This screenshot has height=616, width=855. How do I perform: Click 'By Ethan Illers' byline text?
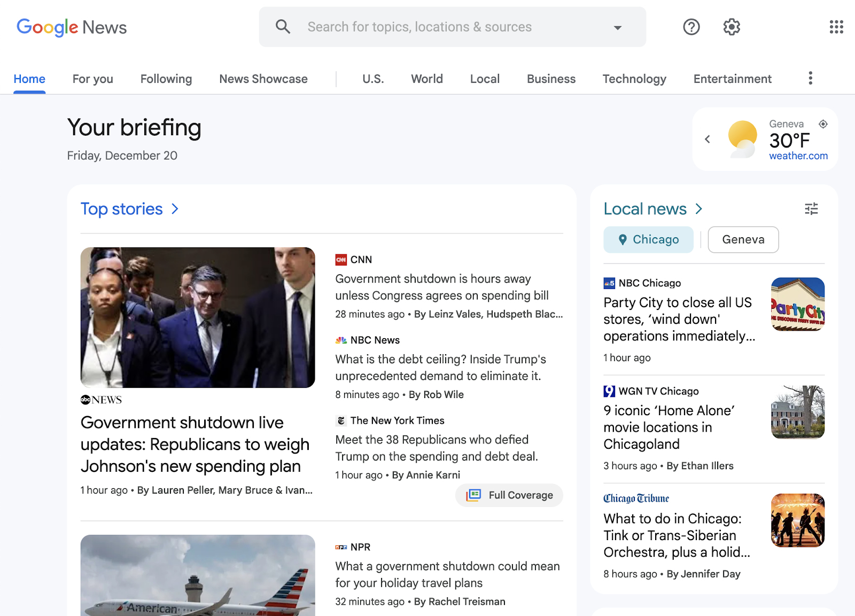[x=700, y=466]
